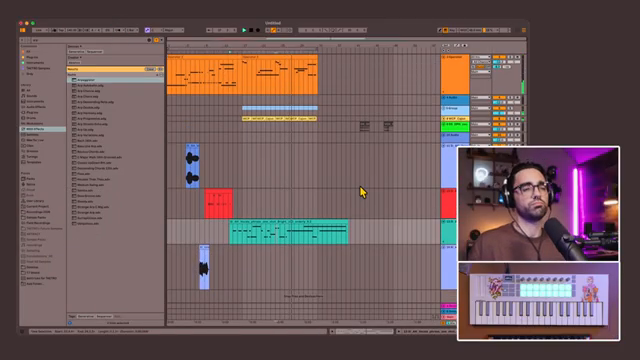The image size is (640, 360).
Task: Select the 5 Group track header
Action: tap(455, 110)
